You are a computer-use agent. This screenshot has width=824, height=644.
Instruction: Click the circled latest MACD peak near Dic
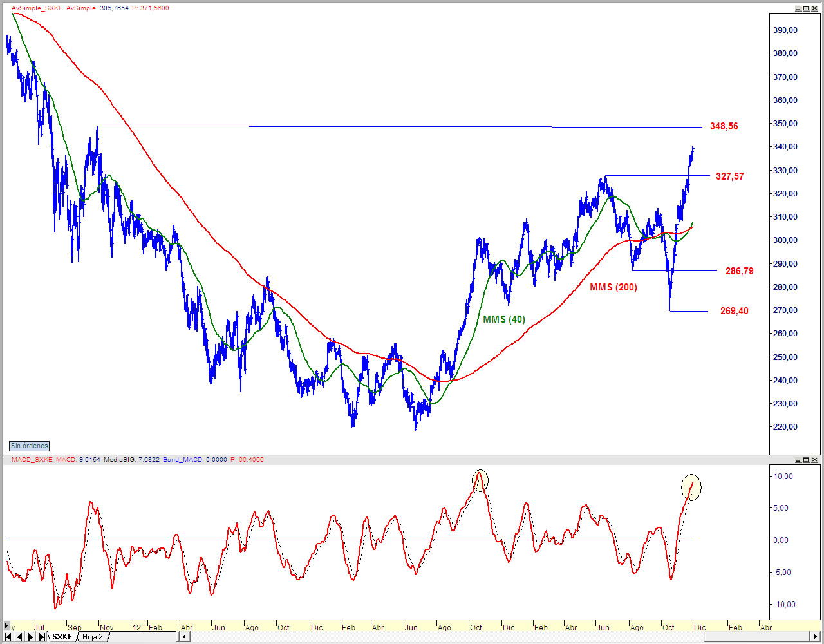click(691, 487)
